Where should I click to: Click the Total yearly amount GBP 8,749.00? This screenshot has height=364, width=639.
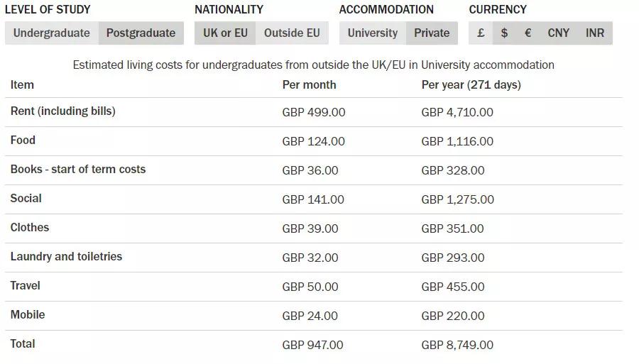[x=457, y=345]
